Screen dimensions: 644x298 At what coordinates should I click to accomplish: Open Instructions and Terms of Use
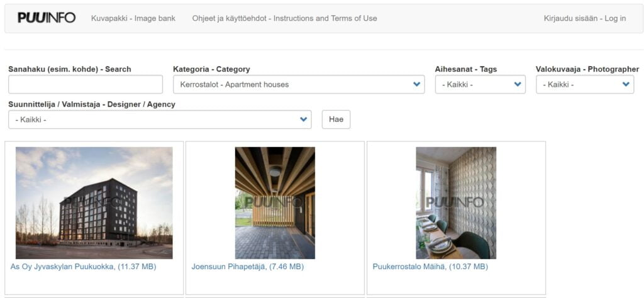pyautogui.click(x=284, y=18)
